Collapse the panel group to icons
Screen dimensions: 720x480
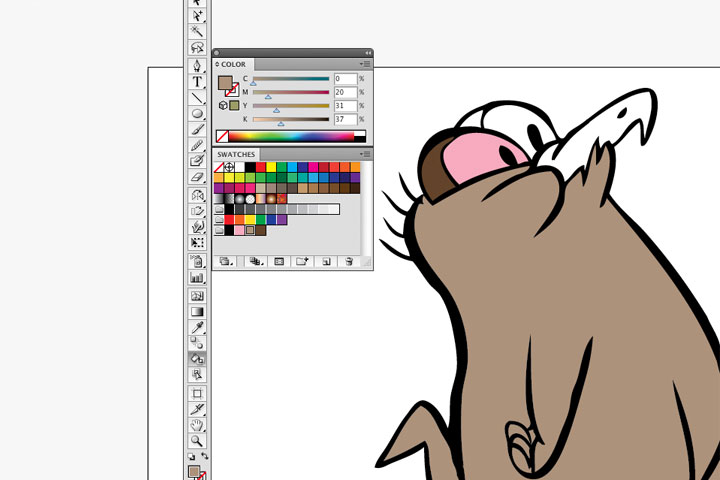(368, 53)
